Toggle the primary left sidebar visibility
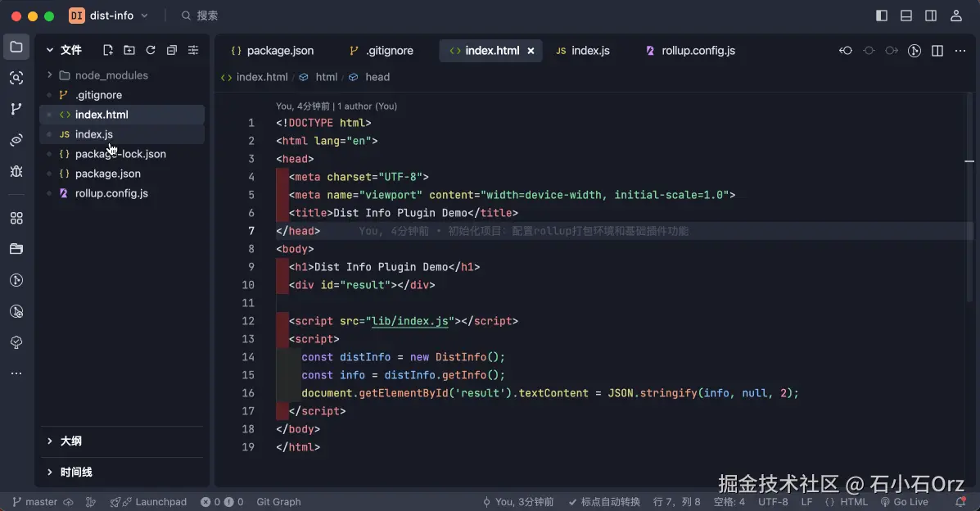The image size is (980, 511). [881, 16]
